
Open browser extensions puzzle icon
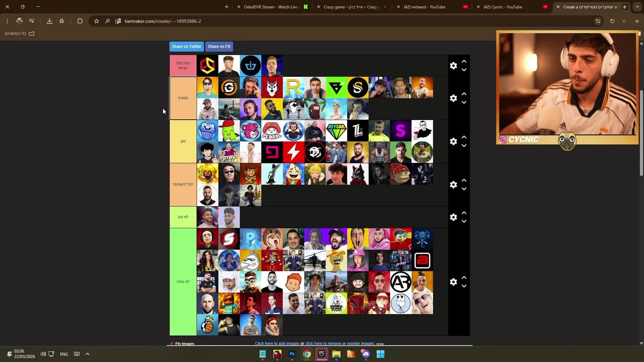[x=80, y=21]
